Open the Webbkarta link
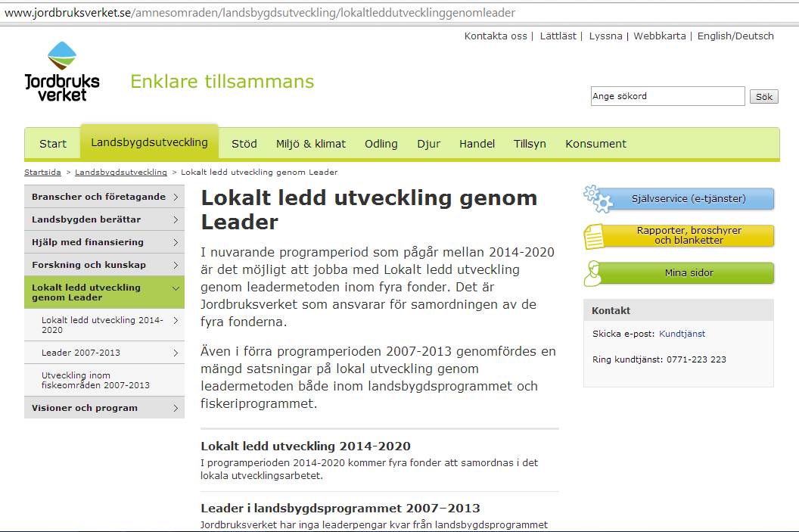The height and width of the screenshot is (532, 799). pos(659,36)
